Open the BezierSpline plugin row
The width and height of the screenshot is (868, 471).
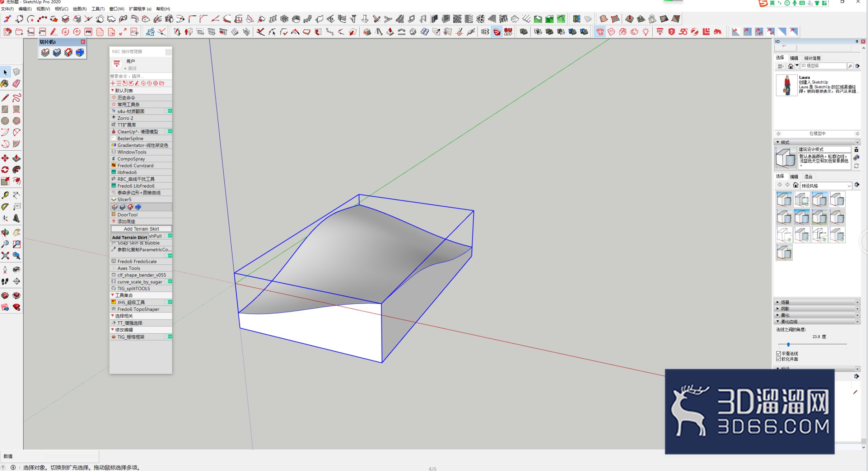point(141,138)
